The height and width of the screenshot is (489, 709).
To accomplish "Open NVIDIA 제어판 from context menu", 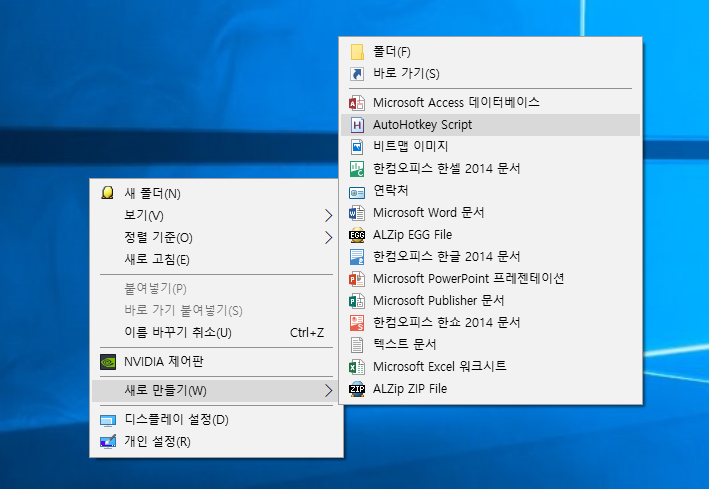I will coord(213,362).
